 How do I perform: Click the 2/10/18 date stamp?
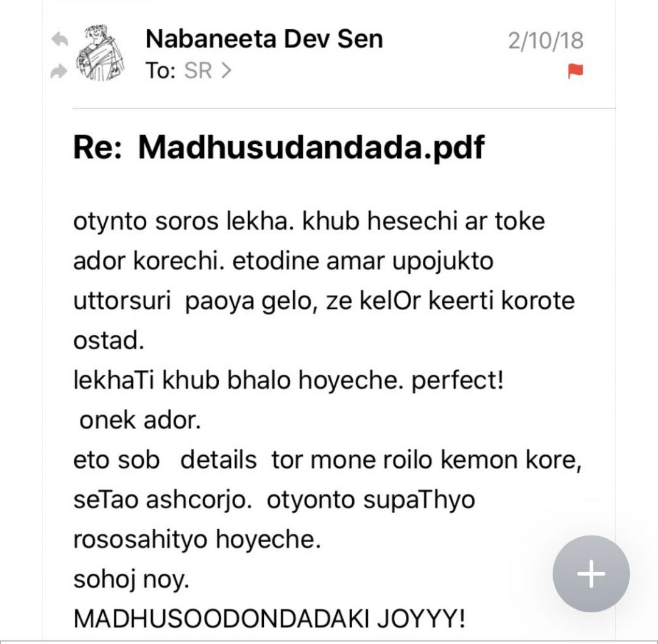pyautogui.click(x=545, y=41)
